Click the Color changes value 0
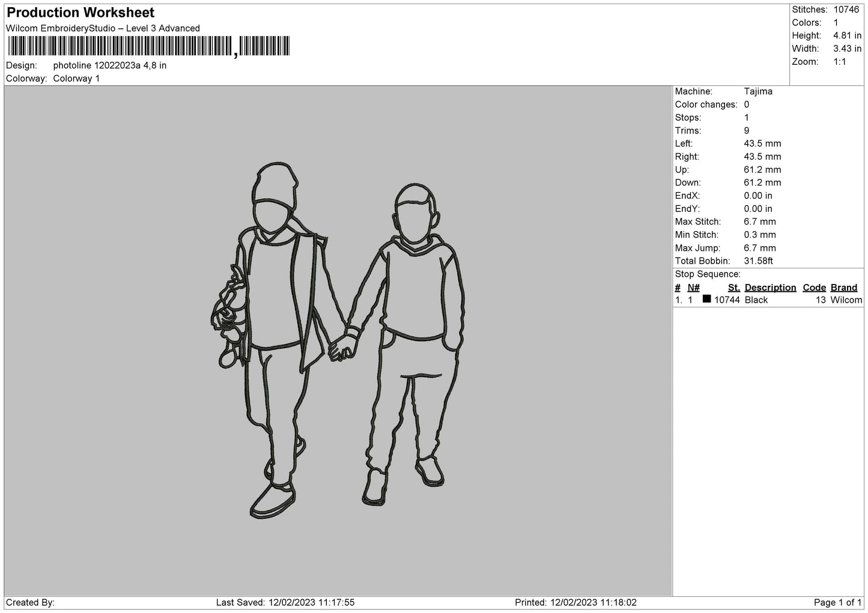The image size is (868, 613). coord(747,104)
